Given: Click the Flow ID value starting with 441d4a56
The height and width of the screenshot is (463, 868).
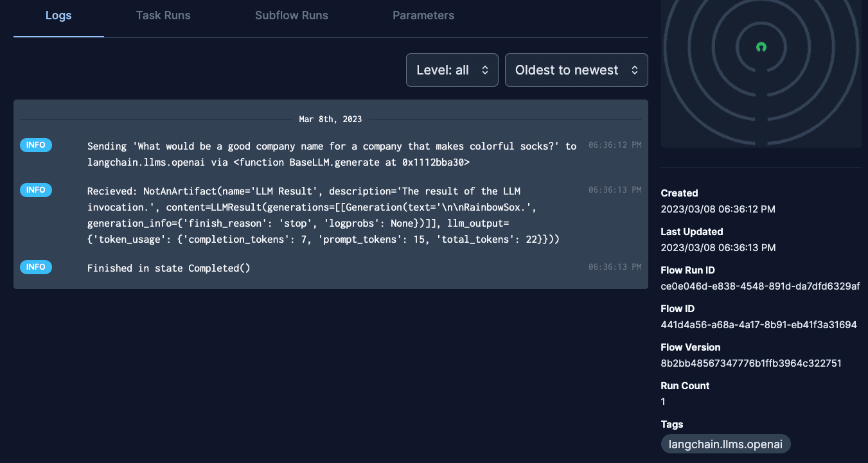Looking at the screenshot, I should [x=758, y=325].
